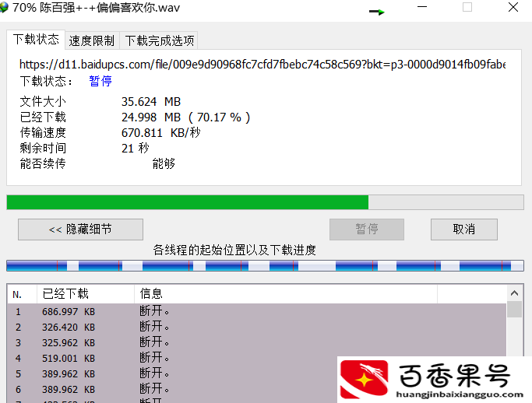532x403 pixels.
Task: Click the 文件大小 label
Action: coord(43,102)
